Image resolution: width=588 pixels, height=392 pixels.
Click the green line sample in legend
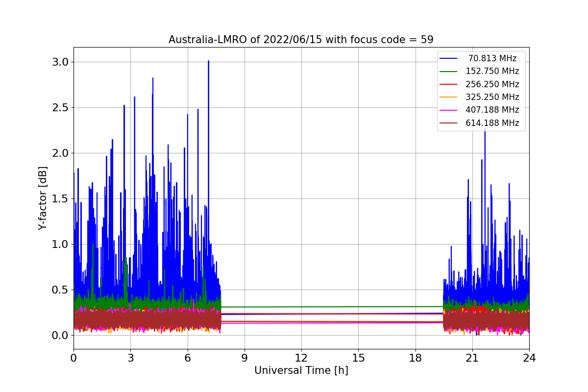[449, 72]
